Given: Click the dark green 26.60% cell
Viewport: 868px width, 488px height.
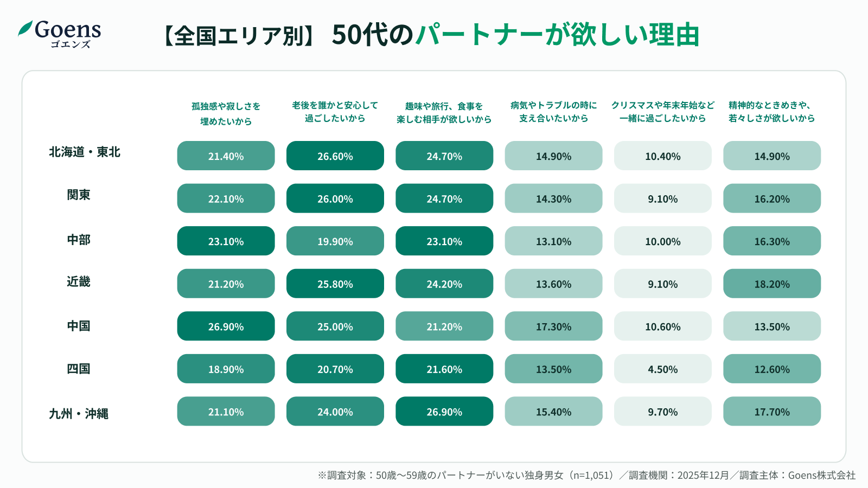Looking at the screenshot, I should pyautogui.click(x=335, y=156).
